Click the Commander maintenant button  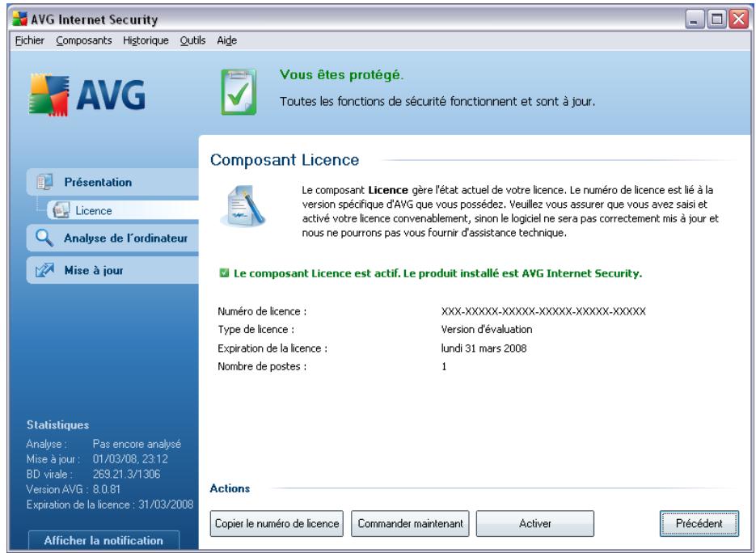click(410, 524)
